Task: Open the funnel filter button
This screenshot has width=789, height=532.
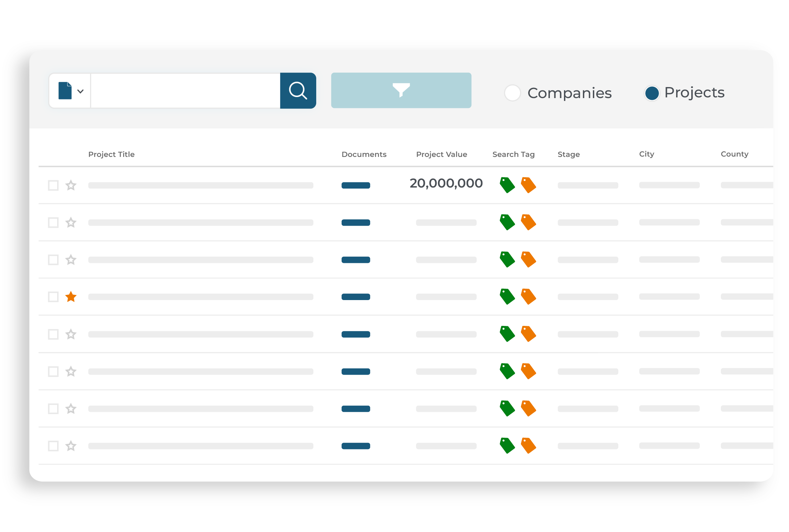Action: point(401,91)
